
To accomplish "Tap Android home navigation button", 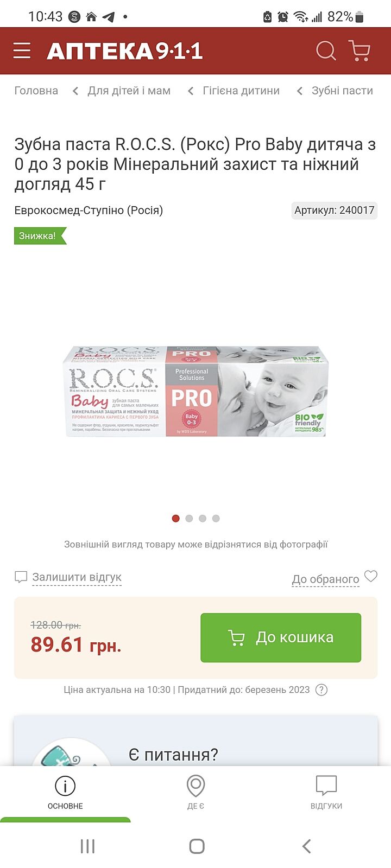I will pyautogui.click(x=197, y=846).
